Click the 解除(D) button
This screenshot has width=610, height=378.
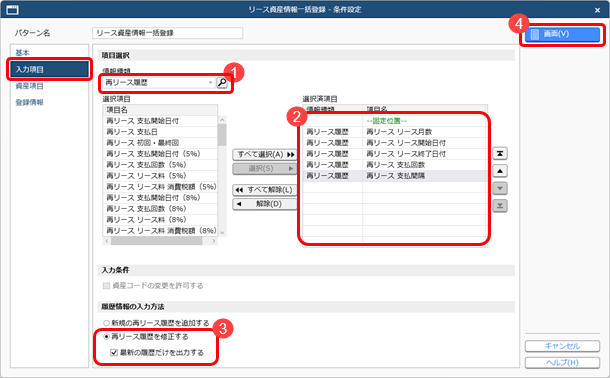[x=265, y=204]
